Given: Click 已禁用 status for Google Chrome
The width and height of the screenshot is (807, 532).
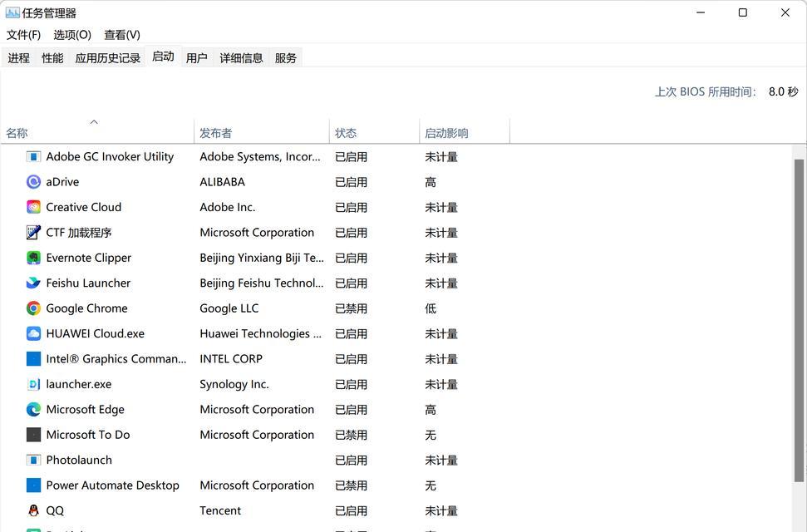Looking at the screenshot, I should point(351,308).
